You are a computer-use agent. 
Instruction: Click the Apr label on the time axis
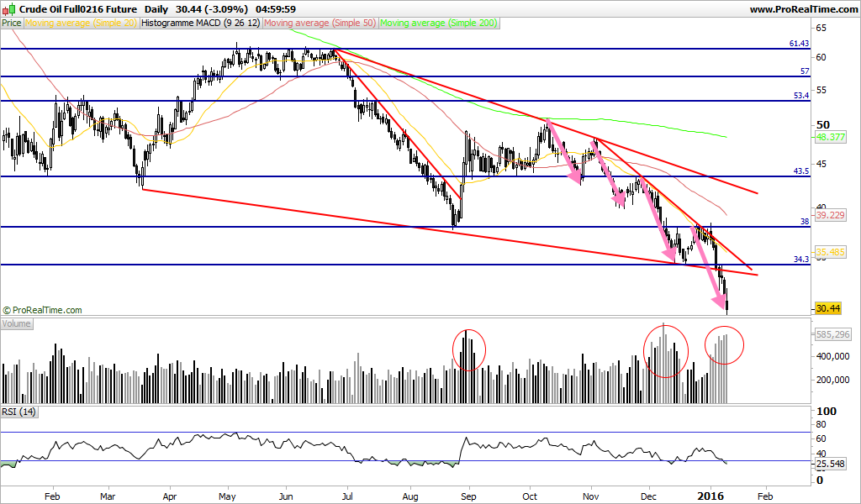coord(170,496)
